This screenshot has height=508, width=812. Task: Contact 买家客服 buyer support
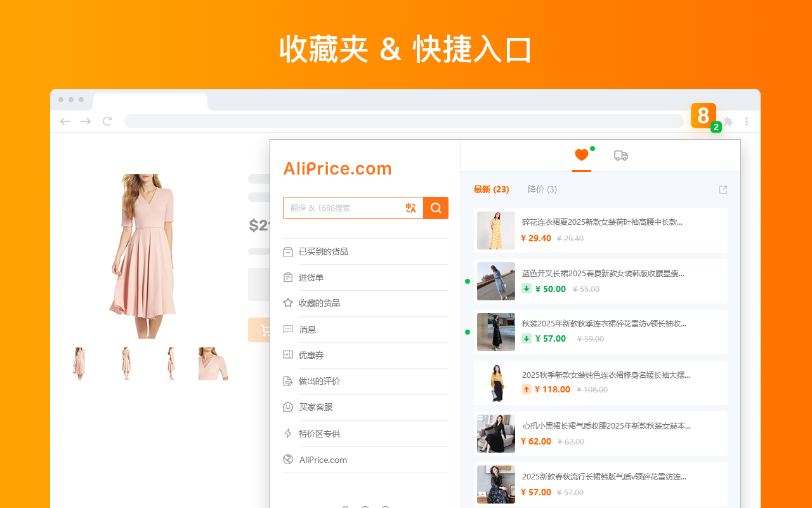[x=315, y=407]
